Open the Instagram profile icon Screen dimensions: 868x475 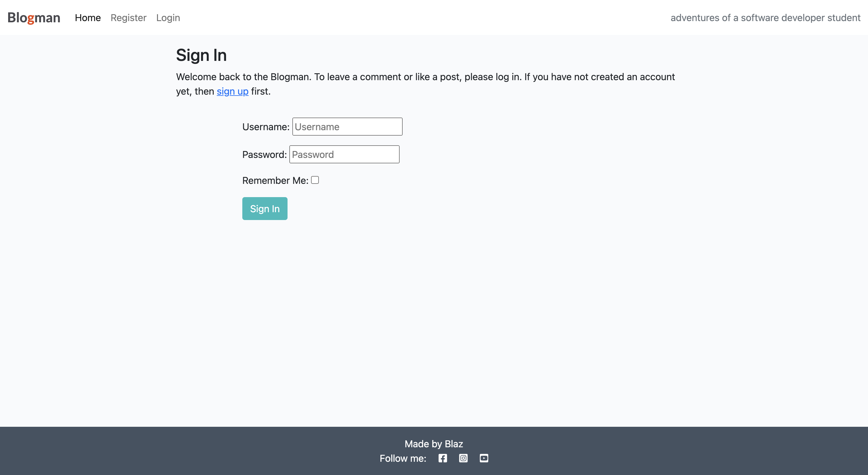pyautogui.click(x=463, y=458)
